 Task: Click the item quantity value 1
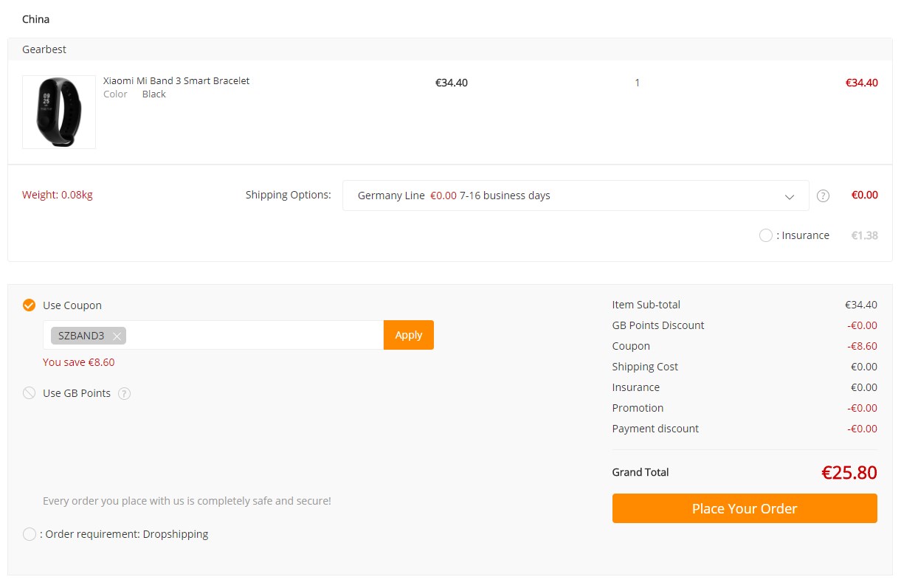637,83
